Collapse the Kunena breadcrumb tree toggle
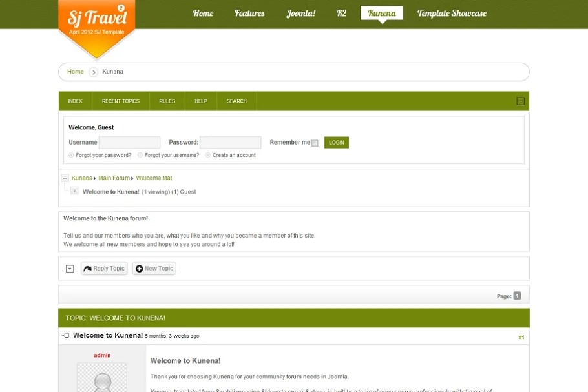Image resolution: width=588 pixels, height=392 pixels. (x=65, y=178)
